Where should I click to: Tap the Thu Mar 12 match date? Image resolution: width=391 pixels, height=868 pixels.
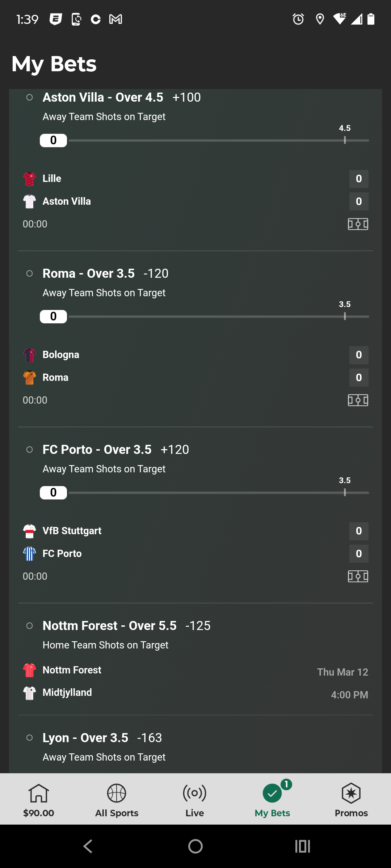(x=342, y=672)
